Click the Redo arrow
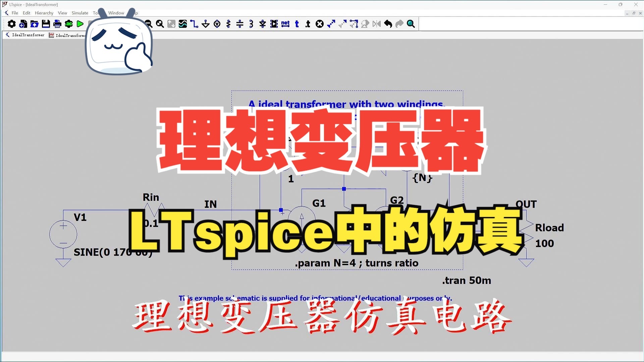Viewport: 644px width, 362px height. click(399, 24)
